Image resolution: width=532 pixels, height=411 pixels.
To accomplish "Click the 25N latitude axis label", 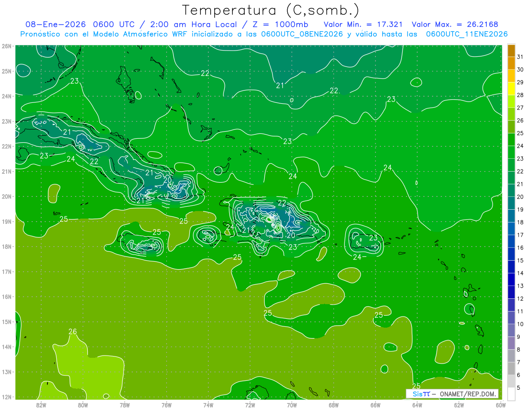I will click(x=7, y=71).
